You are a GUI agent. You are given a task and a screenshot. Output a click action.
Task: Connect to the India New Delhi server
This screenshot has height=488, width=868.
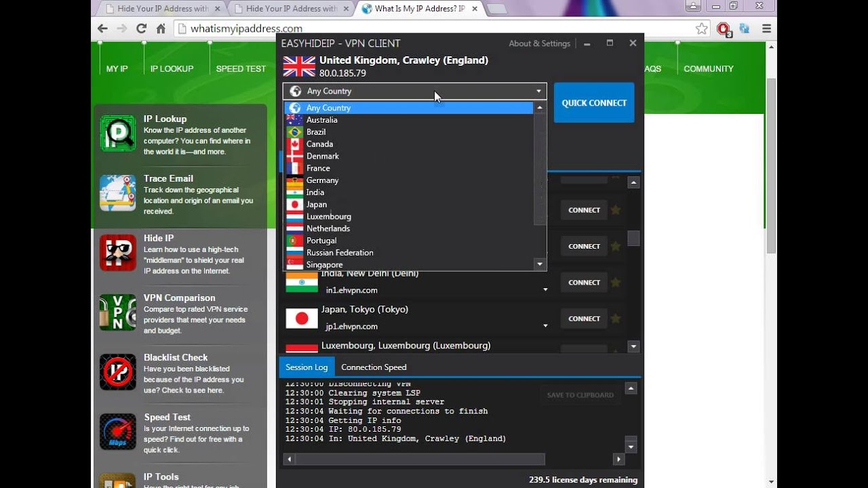584,282
